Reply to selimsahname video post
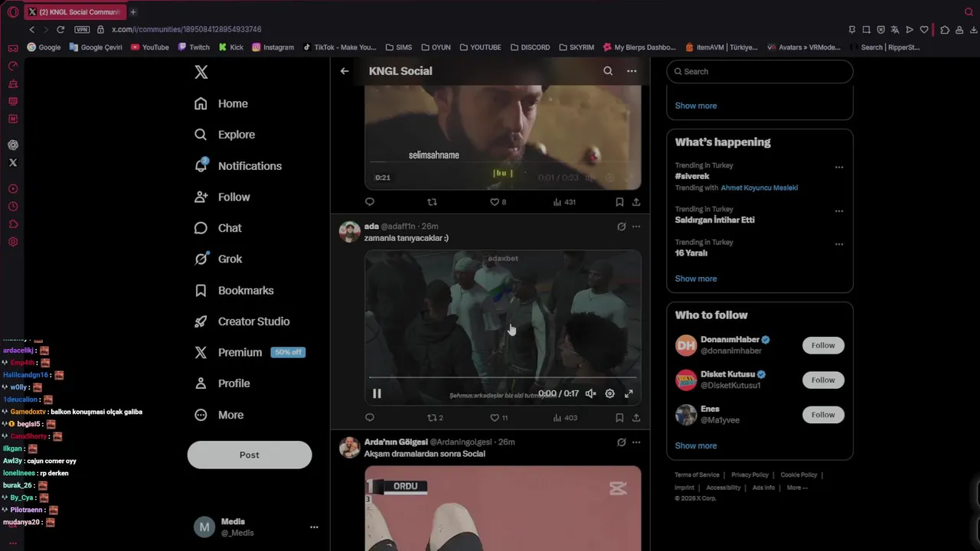 click(370, 202)
